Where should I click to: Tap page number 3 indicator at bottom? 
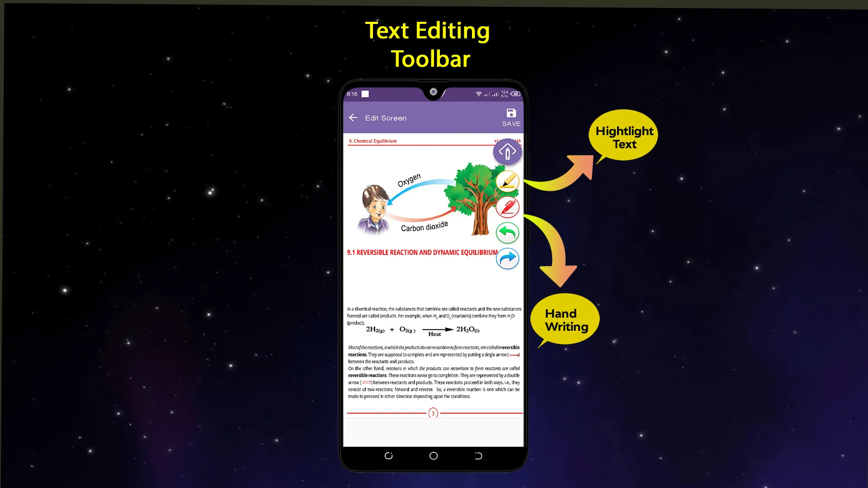tap(434, 413)
